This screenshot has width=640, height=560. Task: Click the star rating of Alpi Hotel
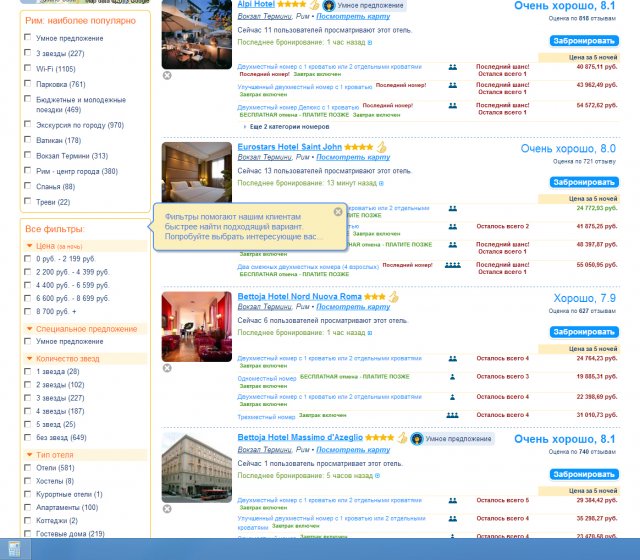point(291,4)
